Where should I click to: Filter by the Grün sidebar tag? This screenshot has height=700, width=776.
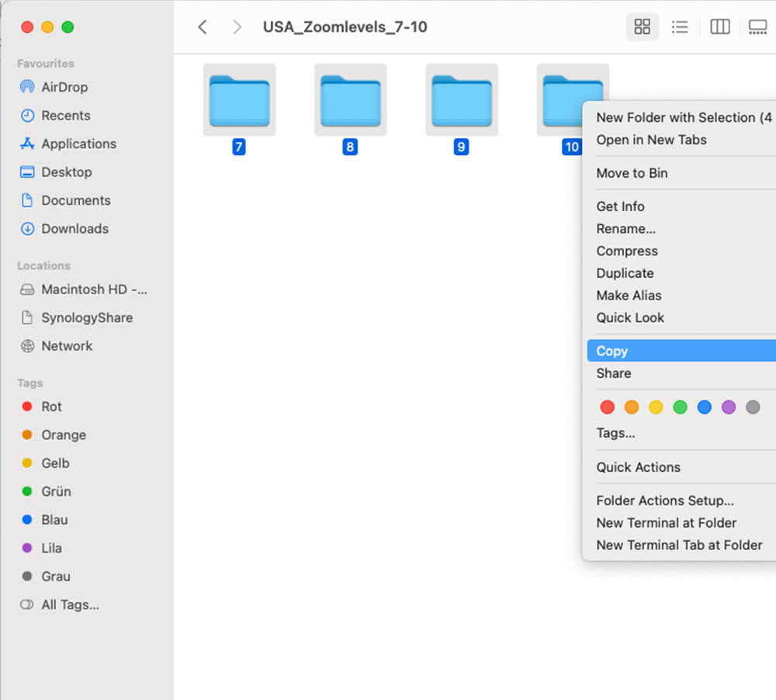tap(56, 491)
